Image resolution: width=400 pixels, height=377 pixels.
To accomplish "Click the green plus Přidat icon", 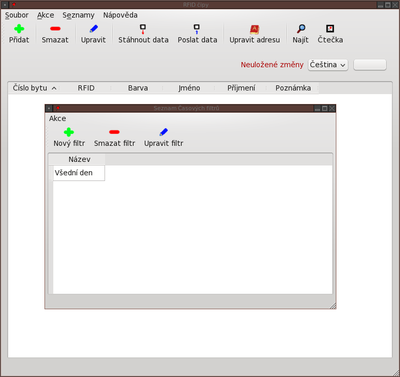I will tap(19, 29).
